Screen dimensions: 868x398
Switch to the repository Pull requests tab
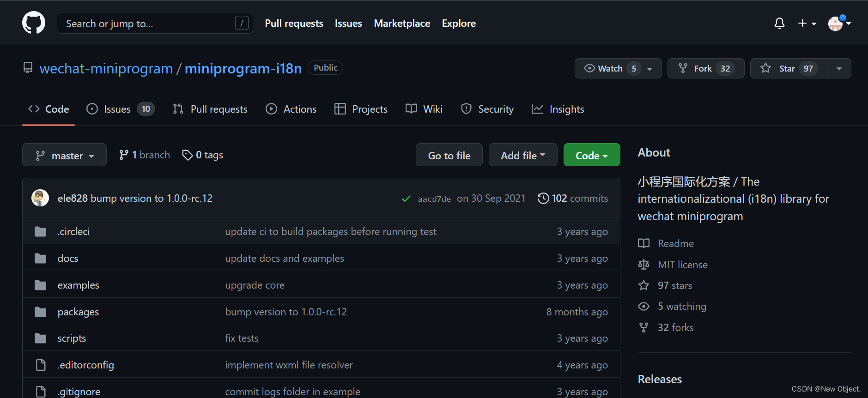coord(210,109)
